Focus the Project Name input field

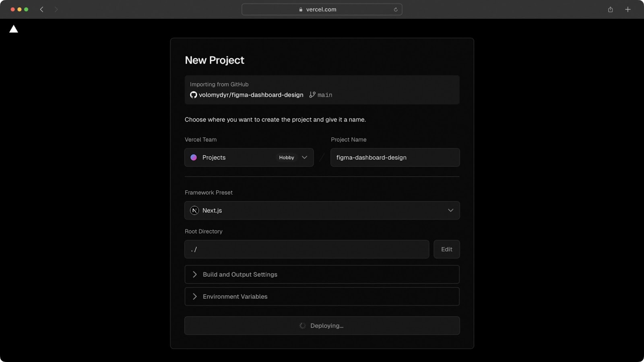(395, 158)
